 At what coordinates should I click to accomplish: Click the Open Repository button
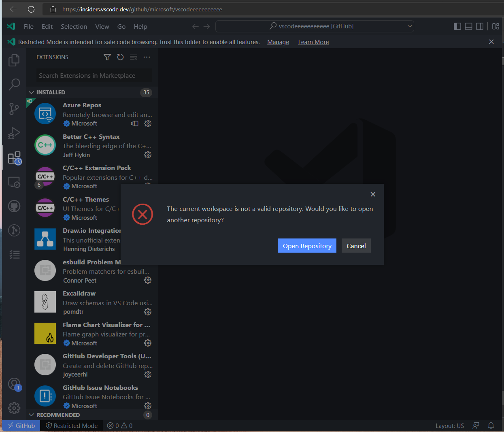306,245
